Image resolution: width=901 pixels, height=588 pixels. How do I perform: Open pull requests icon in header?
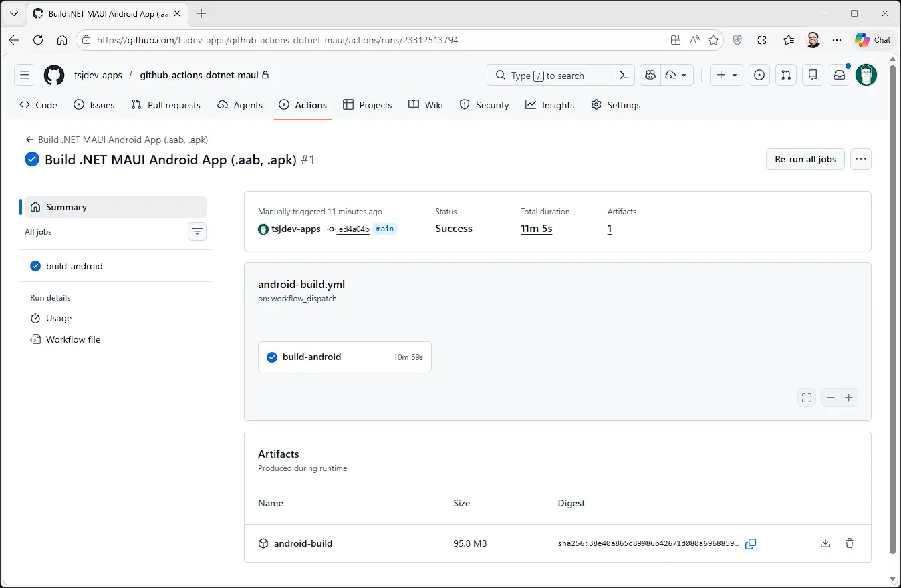(786, 76)
